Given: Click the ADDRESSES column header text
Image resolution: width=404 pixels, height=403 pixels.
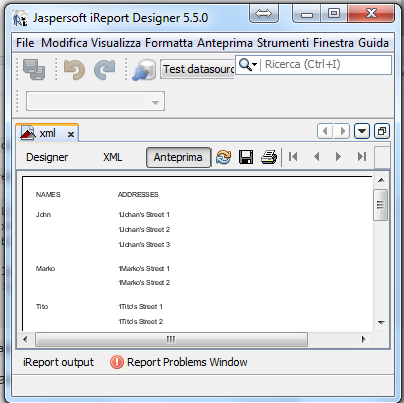Looking at the screenshot, I should point(138,195).
